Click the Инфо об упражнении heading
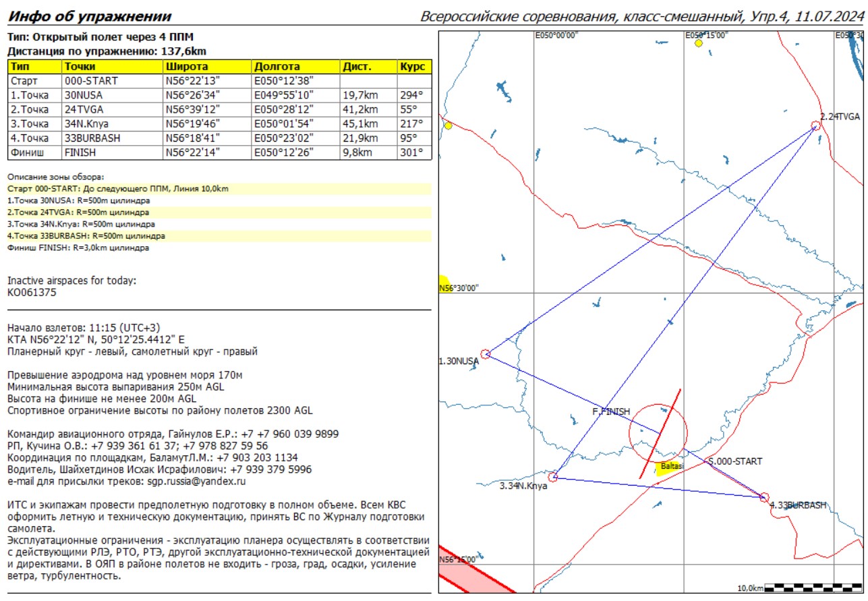Viewport: 868px width, 601px height. tap(89, 16)
